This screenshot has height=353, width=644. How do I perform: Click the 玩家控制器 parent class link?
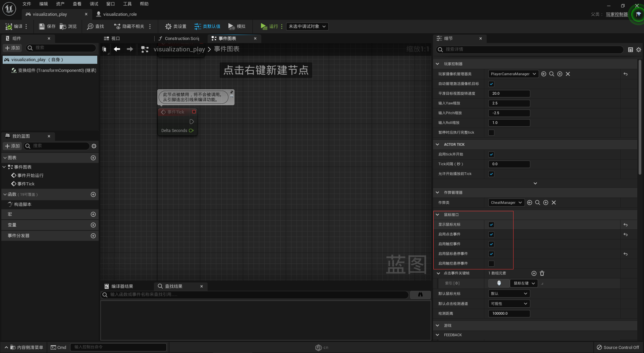tap(616, 14)
